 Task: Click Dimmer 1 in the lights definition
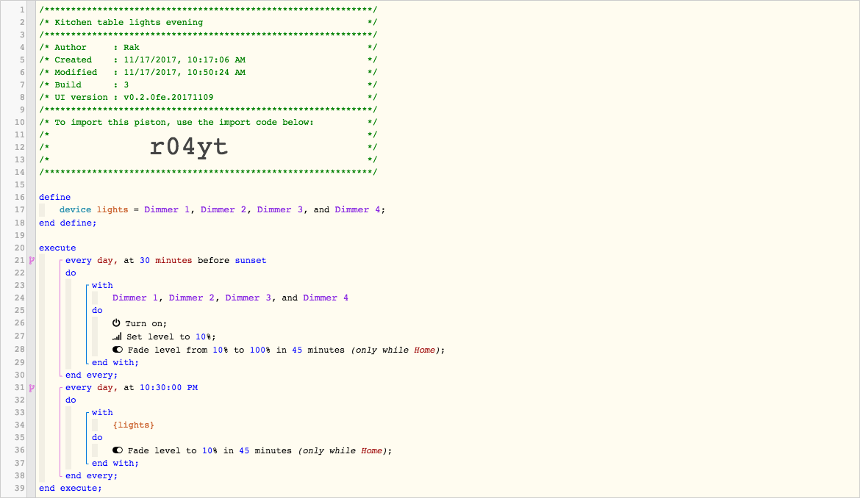(x=167, y=210)
